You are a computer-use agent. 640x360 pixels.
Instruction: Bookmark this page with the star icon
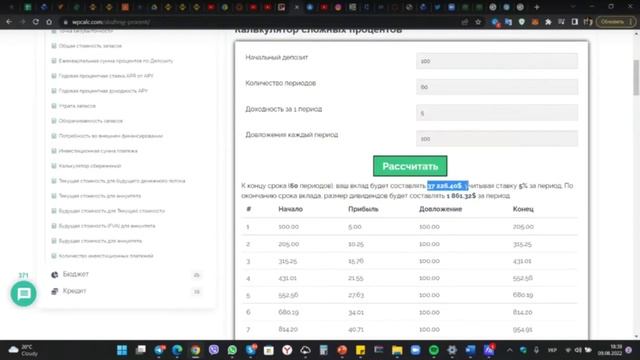point(478,22)
